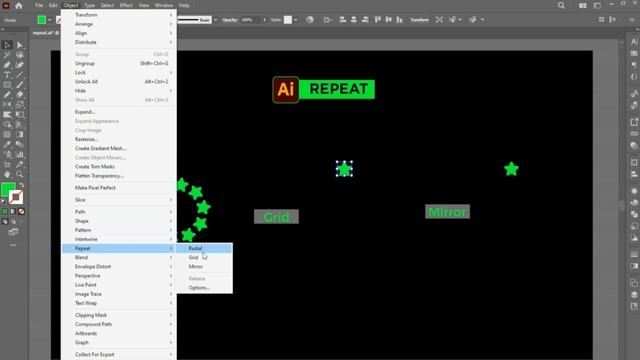The width and height of the screenshot is (640, 360).
Task: Open the Layers panel icon
Action: (x=634, y=294)
